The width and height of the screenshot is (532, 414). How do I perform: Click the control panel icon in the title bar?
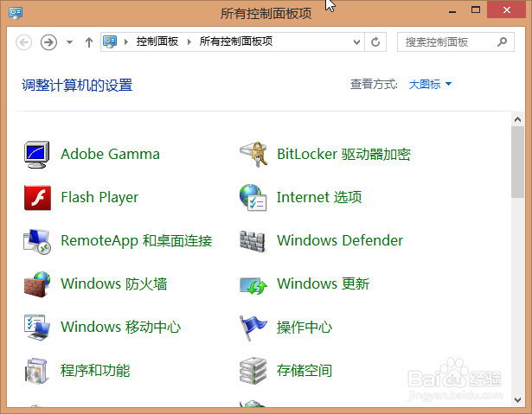pos(16,13)
